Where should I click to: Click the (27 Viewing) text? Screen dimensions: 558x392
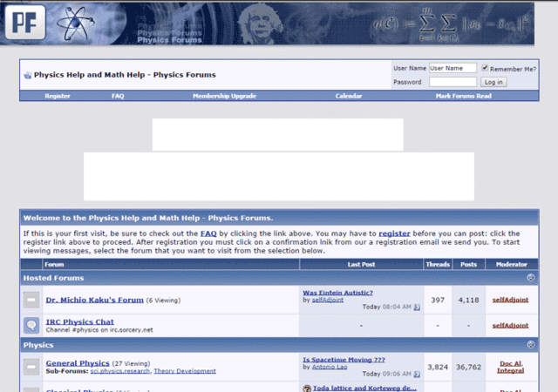131,363
